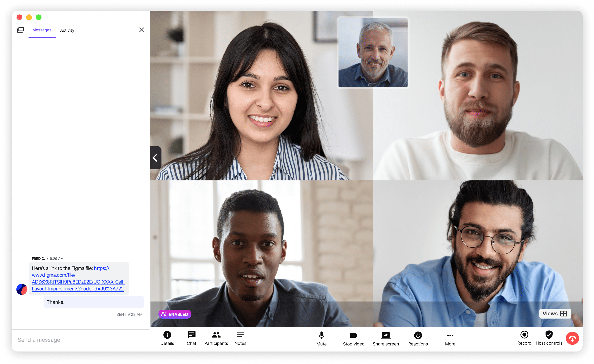Stop your video feed
Image resolution: width=594 pixels, height=364 pixels.
pos(354,338)
